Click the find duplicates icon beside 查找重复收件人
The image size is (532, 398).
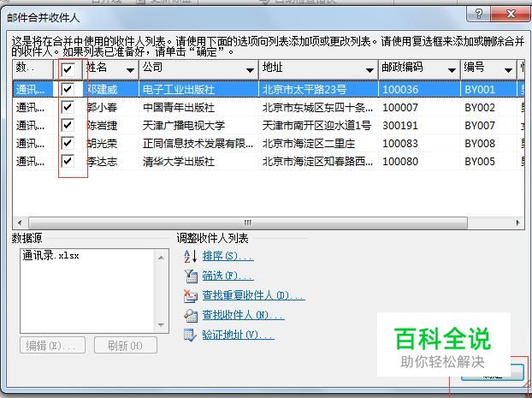point(191,296)
